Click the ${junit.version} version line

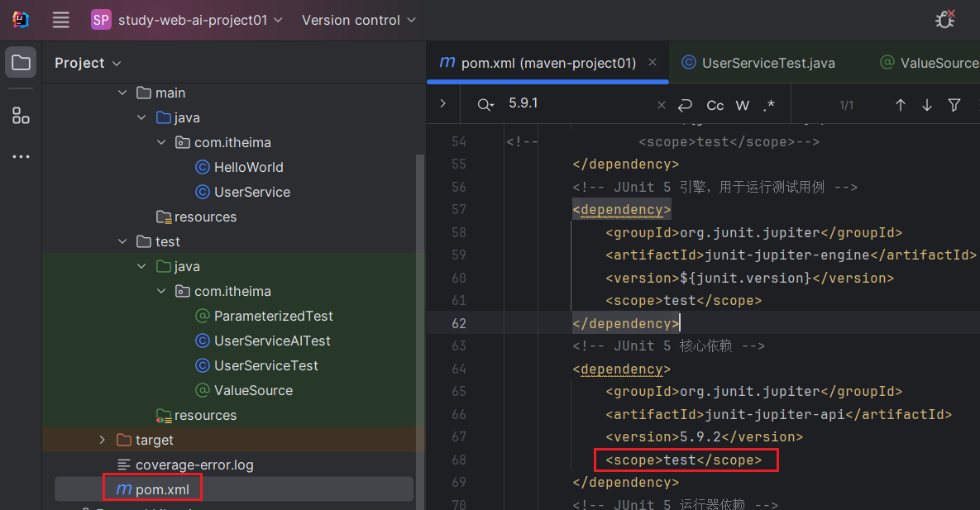pos(749,278)
